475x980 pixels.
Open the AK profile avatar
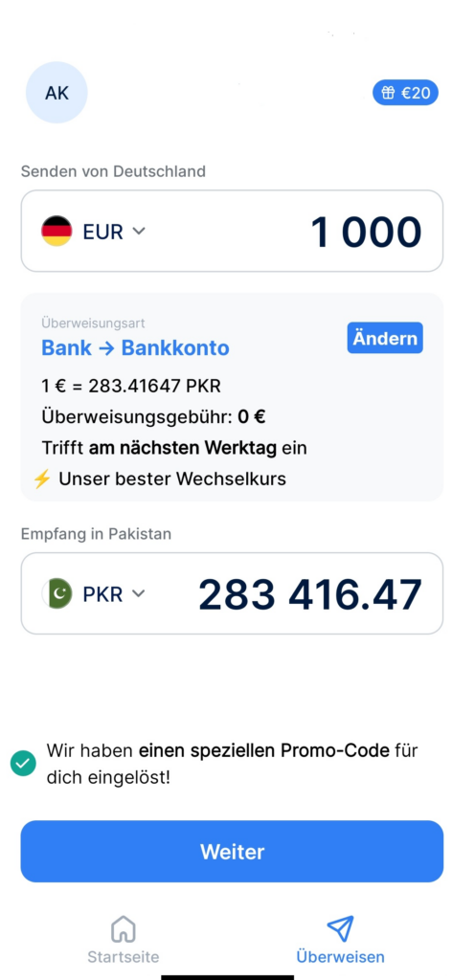[x=57, y=93]
